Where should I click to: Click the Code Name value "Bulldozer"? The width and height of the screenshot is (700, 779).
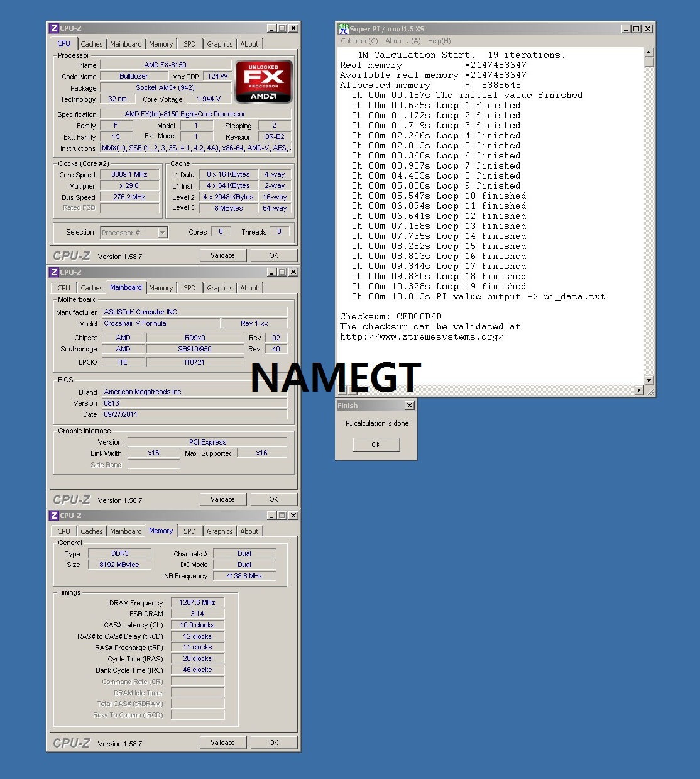click(x=134, y=76)
